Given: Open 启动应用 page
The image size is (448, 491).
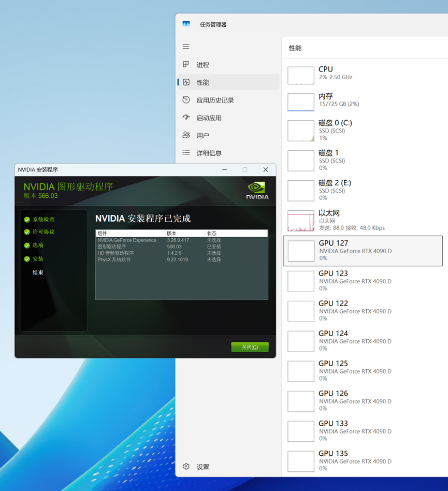Looking at the screenshot, I should (209, 118).
